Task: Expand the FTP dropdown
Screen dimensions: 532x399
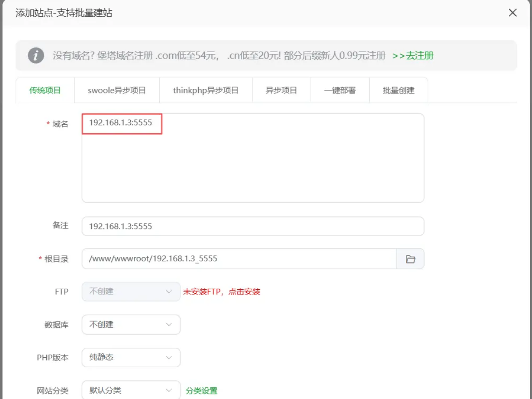Action: pyautogui.click(x=131, y=292)
